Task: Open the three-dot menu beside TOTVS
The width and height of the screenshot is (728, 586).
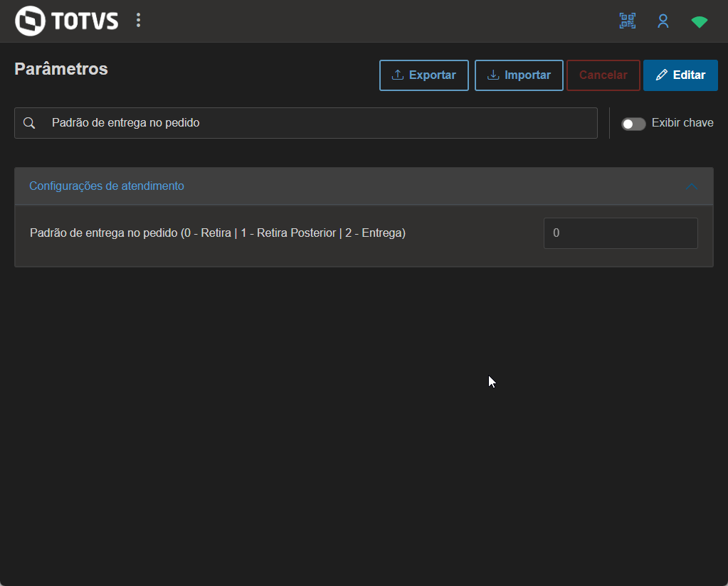Action: pyautogui.click(x=138, y=21)
